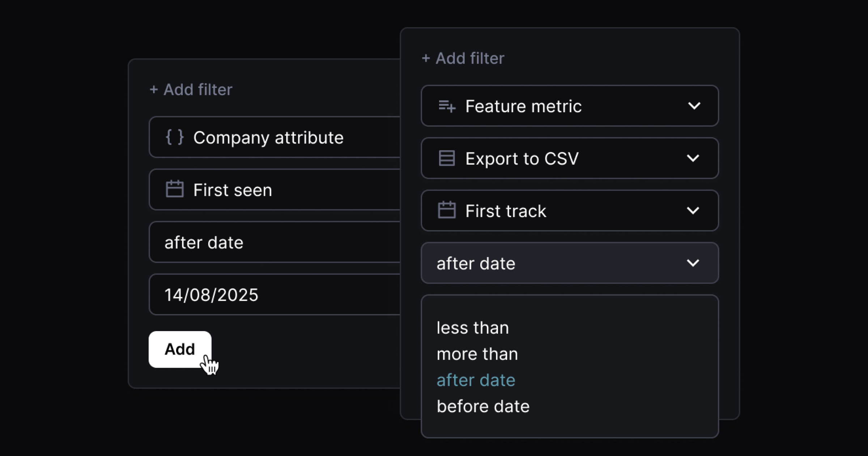Viewport: 868px width, 456px height.
Task: Expand the Export to CSV dropdown chevron
Action: [693, 158]
